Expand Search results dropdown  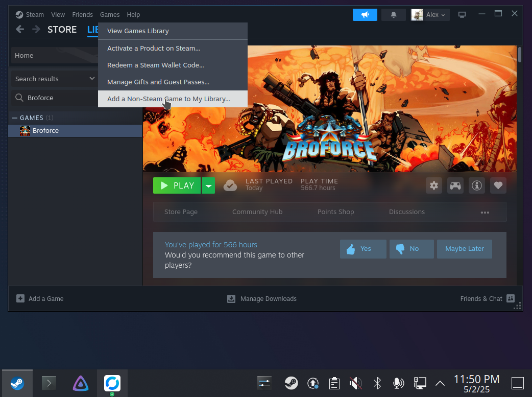point(92,79)
